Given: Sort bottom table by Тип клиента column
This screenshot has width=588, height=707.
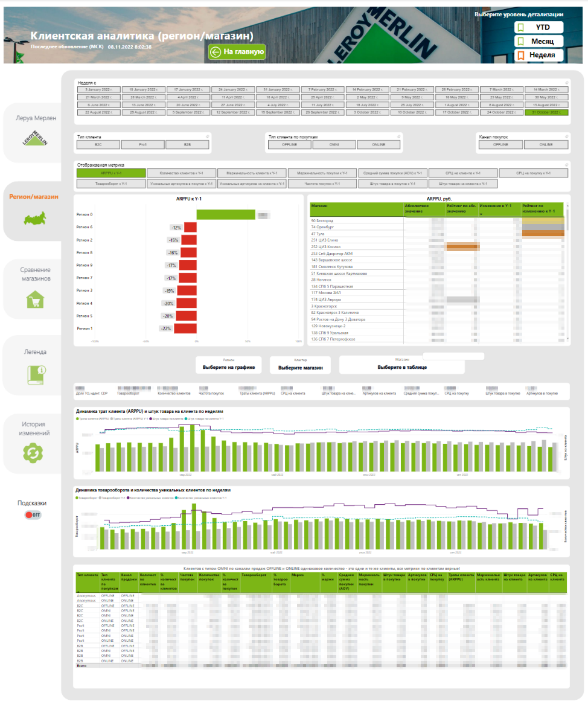Looking at the screenshot, I should coord(88,583).
